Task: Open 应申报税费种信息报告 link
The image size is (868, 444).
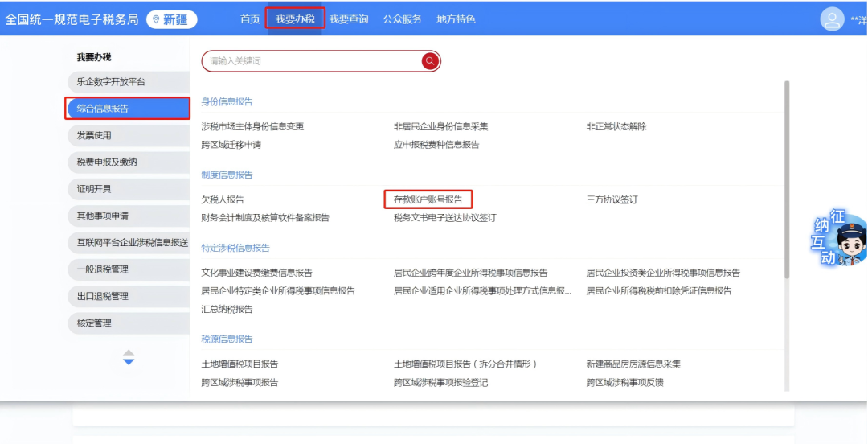Action: (436, 145)
